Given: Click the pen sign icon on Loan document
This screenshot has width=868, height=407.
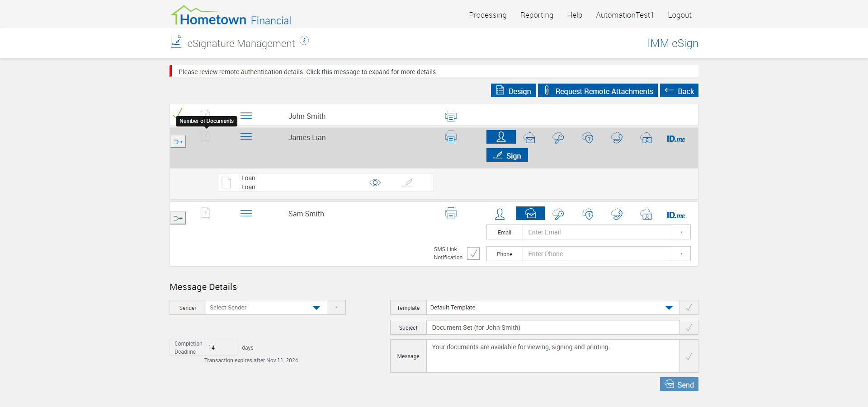Looking at the screenshot, I should pos(407,182).
